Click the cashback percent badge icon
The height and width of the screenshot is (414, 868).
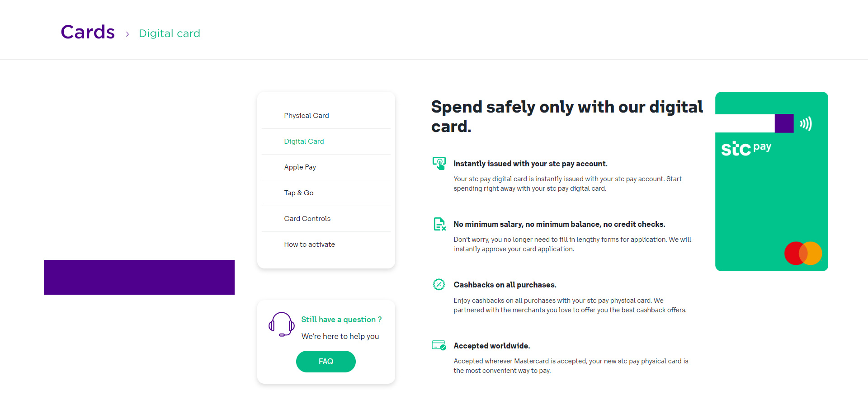(x=439, y=284)
